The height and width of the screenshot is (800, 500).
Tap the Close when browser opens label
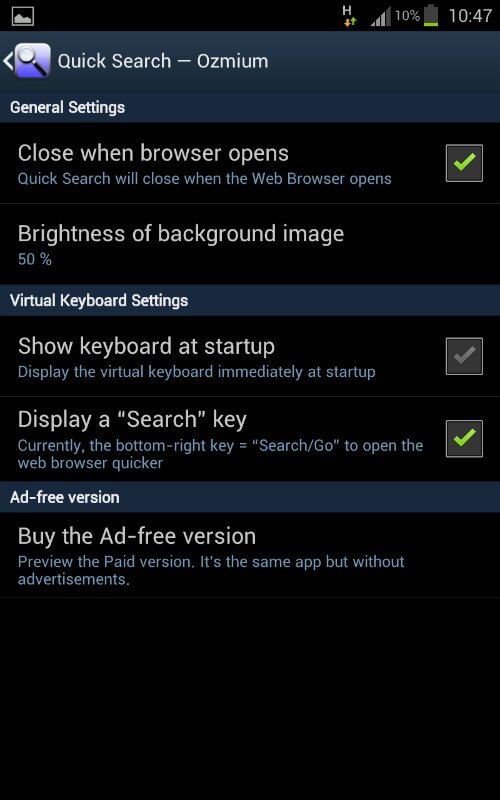coord(153,153)
